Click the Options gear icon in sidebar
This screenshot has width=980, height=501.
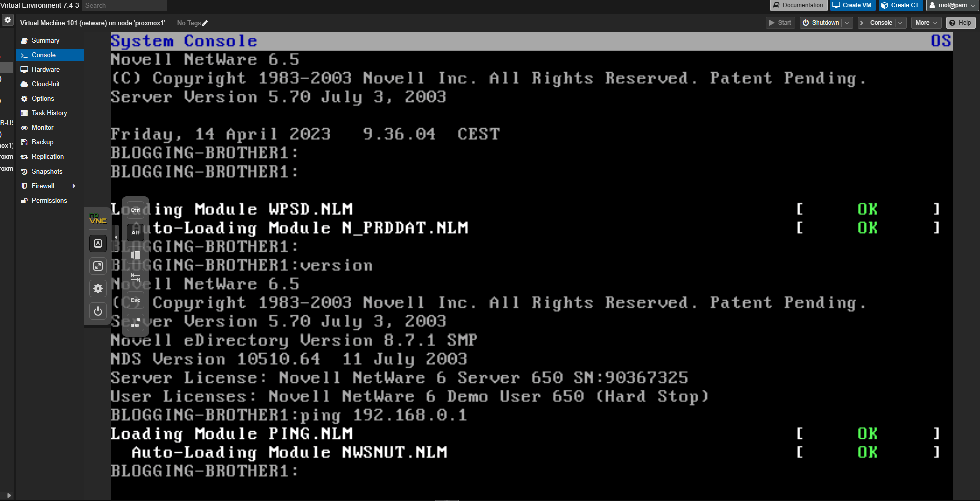[x=24, y=99]
